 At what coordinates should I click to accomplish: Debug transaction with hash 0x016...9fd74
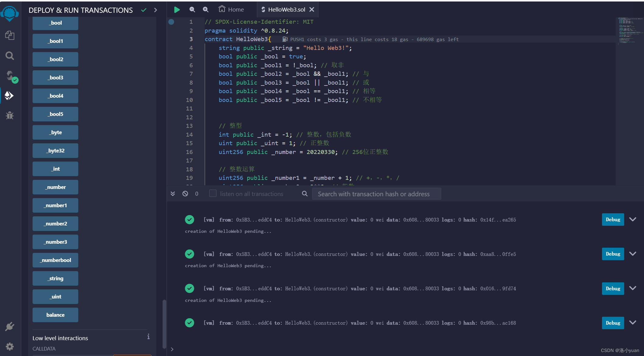(x=613, y=288)
